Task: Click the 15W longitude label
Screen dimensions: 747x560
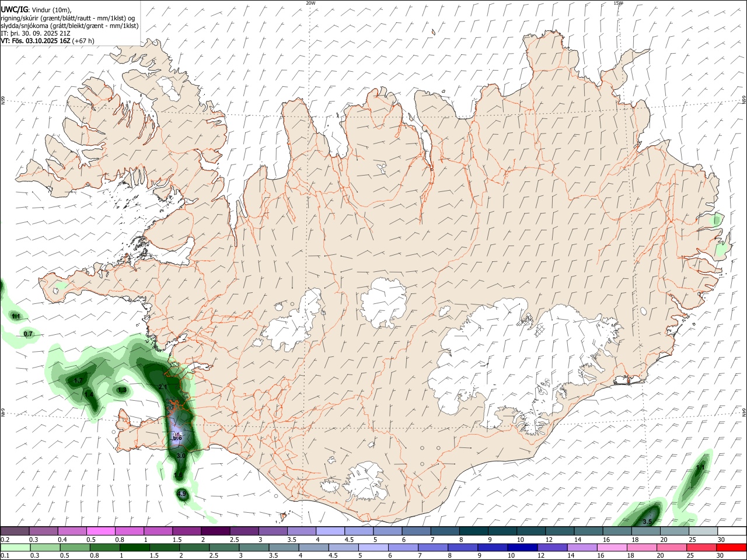Action: point(618,2)
